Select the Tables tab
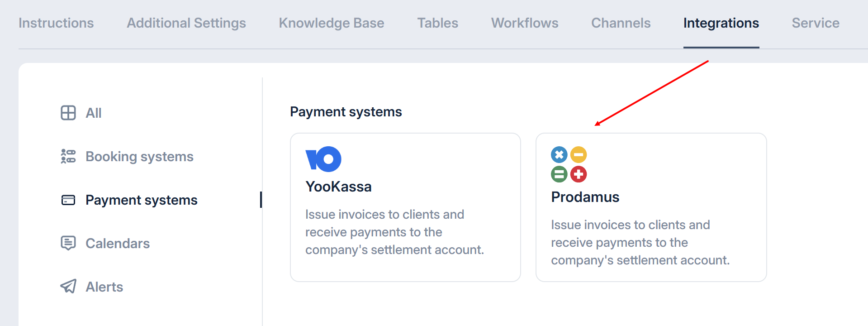The image size is (868, 326). (437, 23)
